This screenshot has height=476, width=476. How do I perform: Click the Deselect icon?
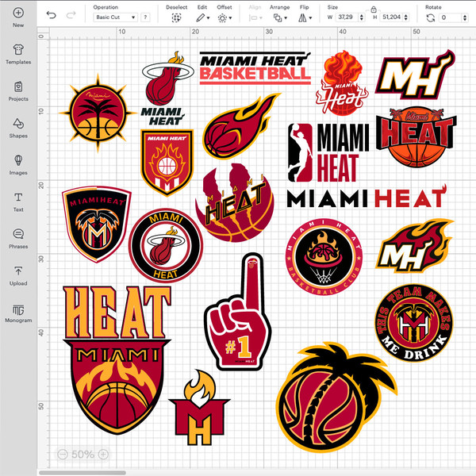176,18
